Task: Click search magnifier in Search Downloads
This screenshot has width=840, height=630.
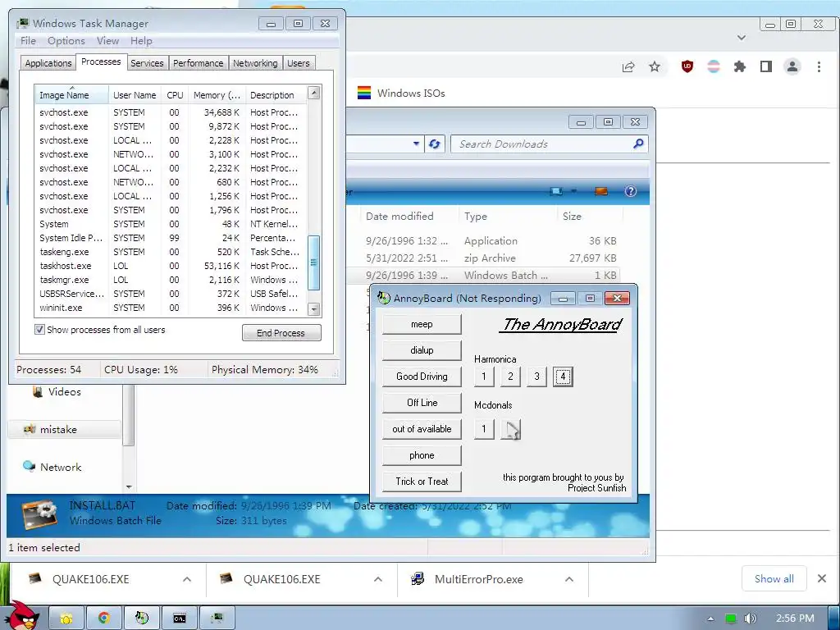Action: click(638, 144)
